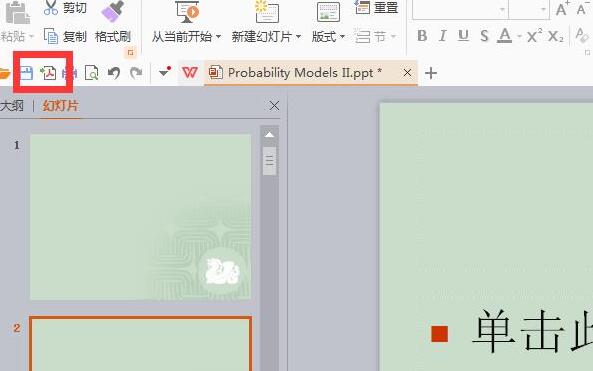
Task: Open the print preview icon
Action: click(92, 73)
